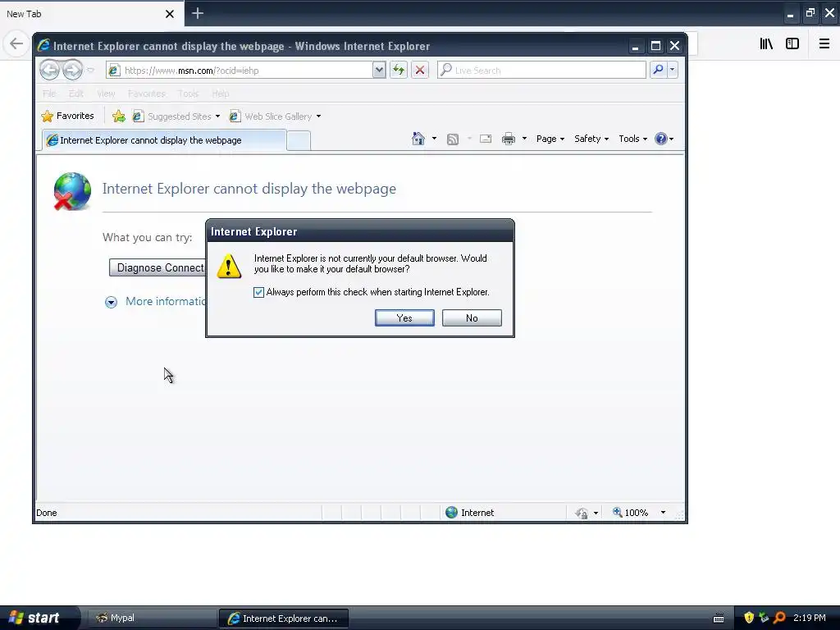Click the globe error icon on page
This screenshot has width=840, height=630.
click(x=72, y=191)
